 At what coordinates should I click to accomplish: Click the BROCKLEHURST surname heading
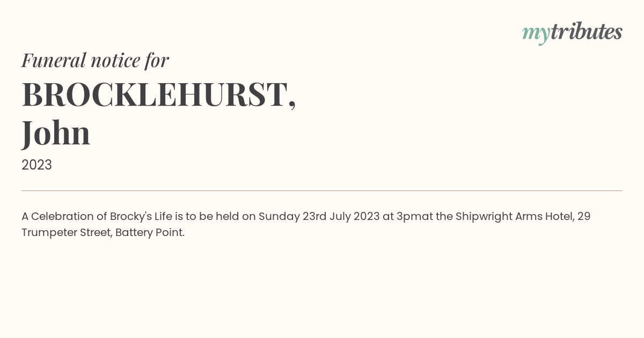coord(158,95)
